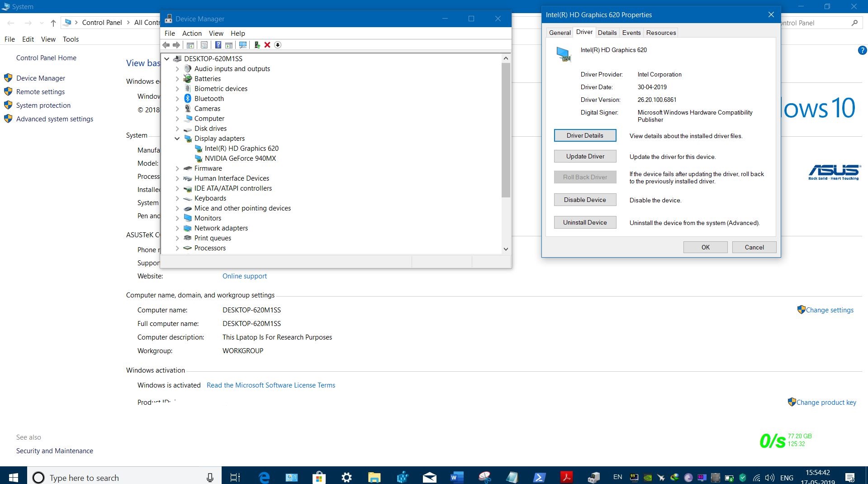
Task: Open the Online support link
Action: click(x=244, y=276)
